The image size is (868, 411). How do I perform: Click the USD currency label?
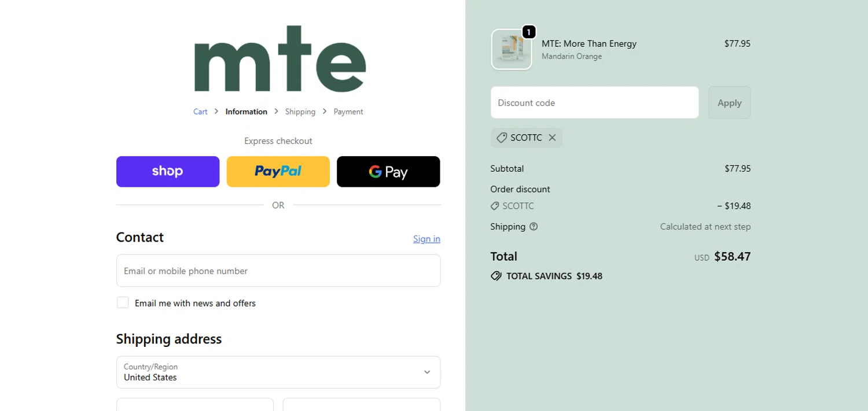(702, 258)
